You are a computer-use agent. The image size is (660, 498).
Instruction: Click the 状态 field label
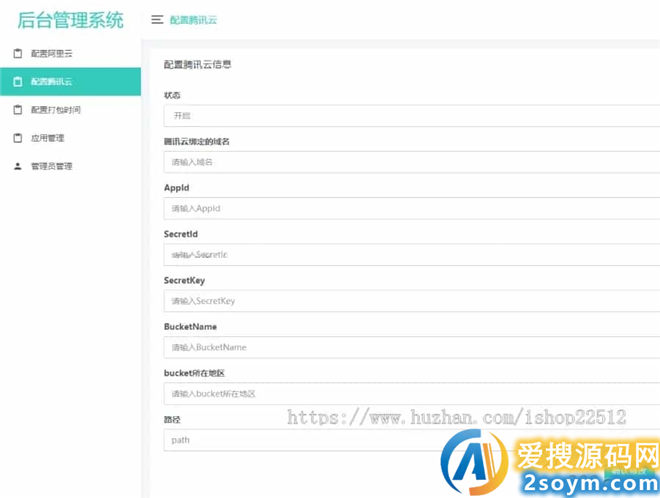[x=172, y=95]
